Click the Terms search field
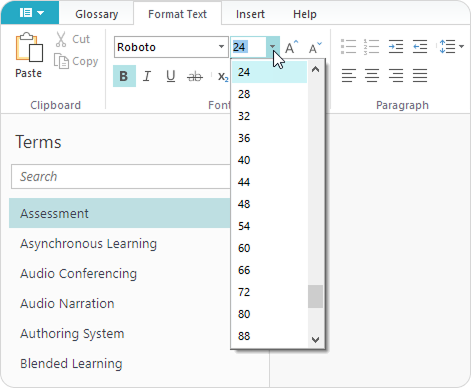Image resolution: width=471 pixels, height=388 pixels. pyautogui.click(x=121, y=177)
